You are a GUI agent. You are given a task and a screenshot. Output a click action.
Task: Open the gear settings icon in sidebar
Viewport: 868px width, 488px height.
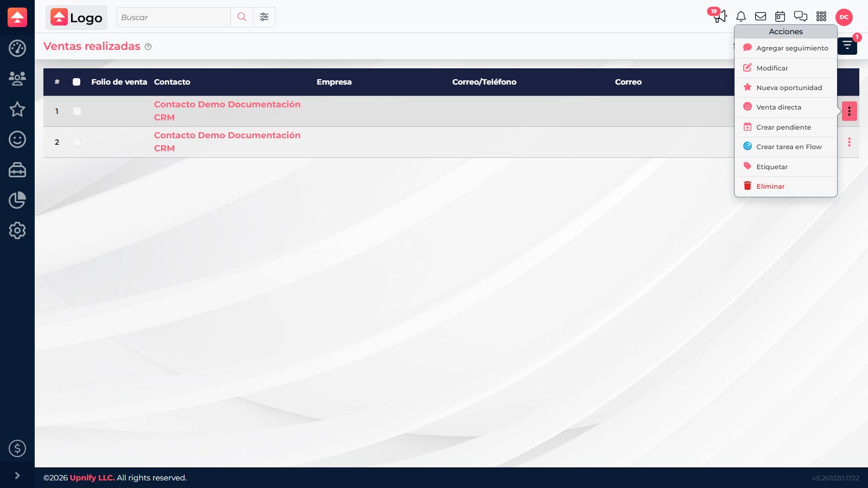pos(17,230)
